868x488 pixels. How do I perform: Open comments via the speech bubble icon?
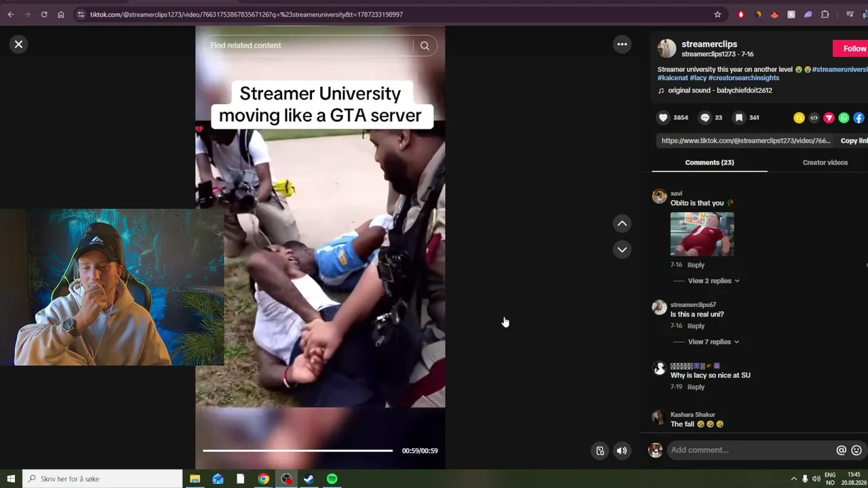705,117
